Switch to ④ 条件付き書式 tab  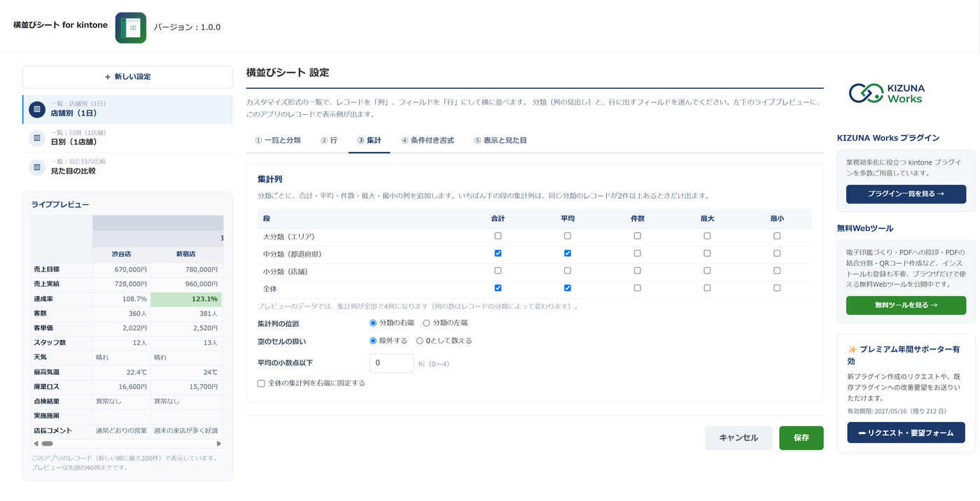428,141
